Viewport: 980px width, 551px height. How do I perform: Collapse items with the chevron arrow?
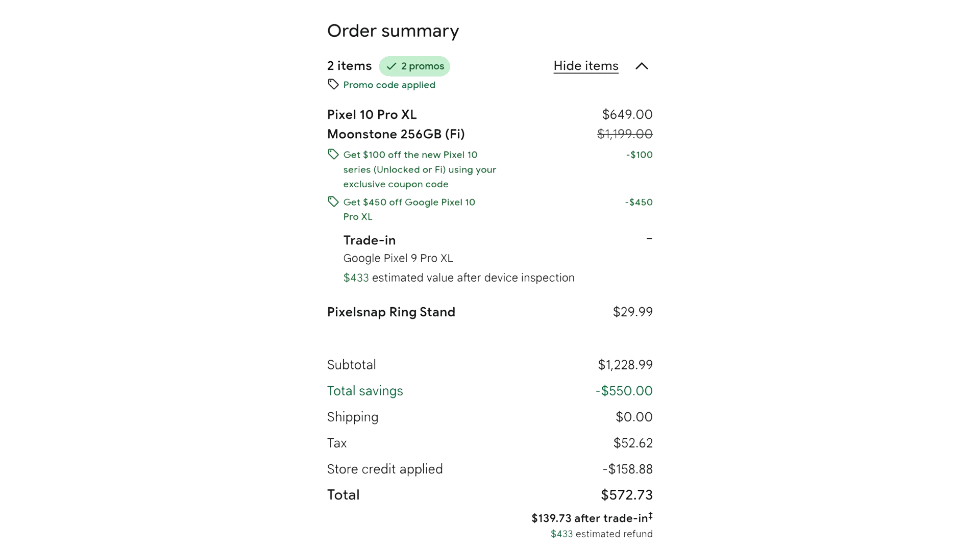pyautogui.click(x=642, y=66)
